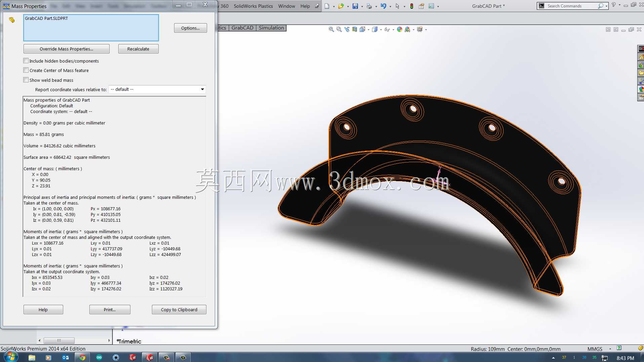Expand the View Orientation dropdown arrow

(369, 30)
